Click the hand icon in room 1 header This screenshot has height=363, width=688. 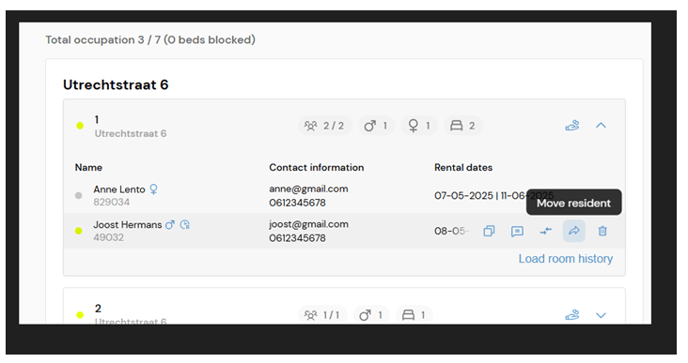tap(572, 126)
